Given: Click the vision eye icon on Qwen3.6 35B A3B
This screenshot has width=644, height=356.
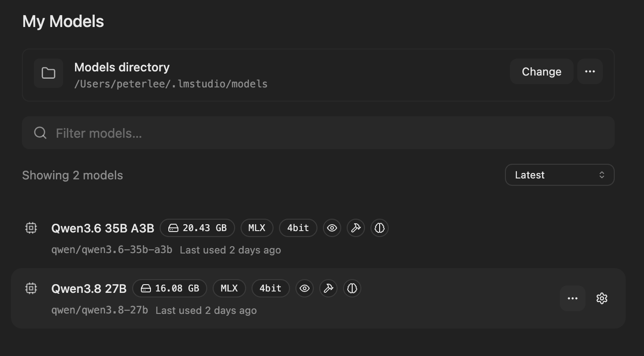Looking at the screenshot, I should click(x=332, y=228).
